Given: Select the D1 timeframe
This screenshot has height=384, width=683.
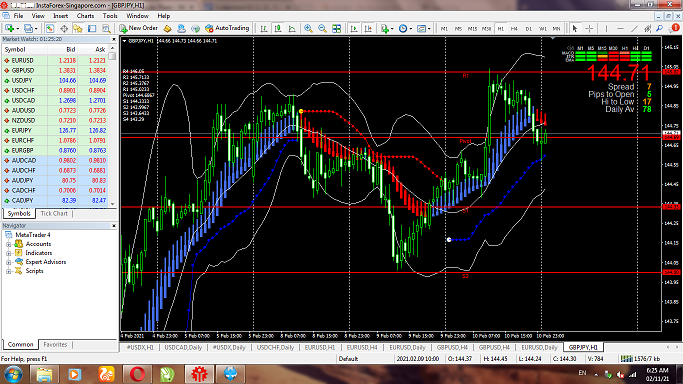Looking at the screenshot, I should pyautogui.click(x=528, y=29).
